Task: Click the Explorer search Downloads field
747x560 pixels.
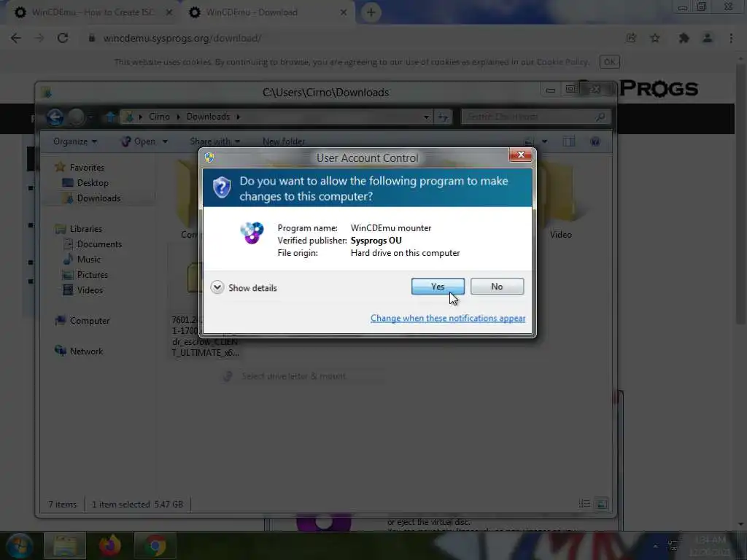Action: tap(536, 117)
